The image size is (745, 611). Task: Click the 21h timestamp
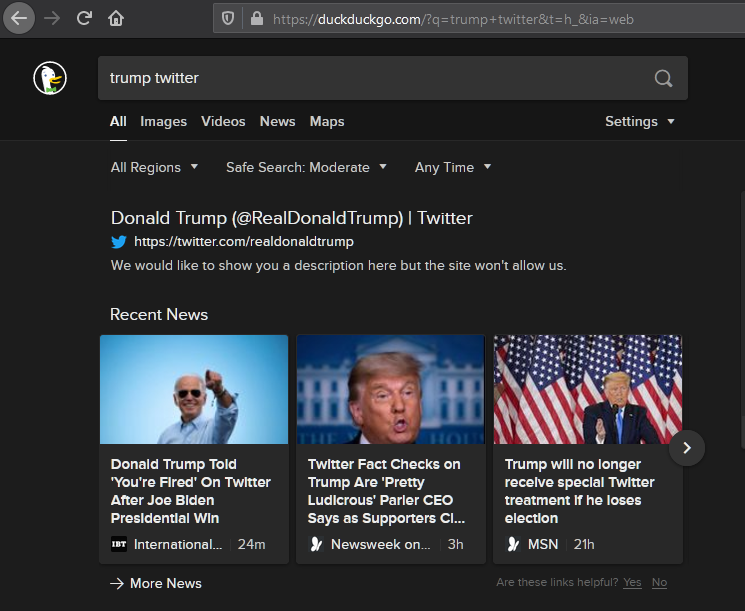coord(584,544)
